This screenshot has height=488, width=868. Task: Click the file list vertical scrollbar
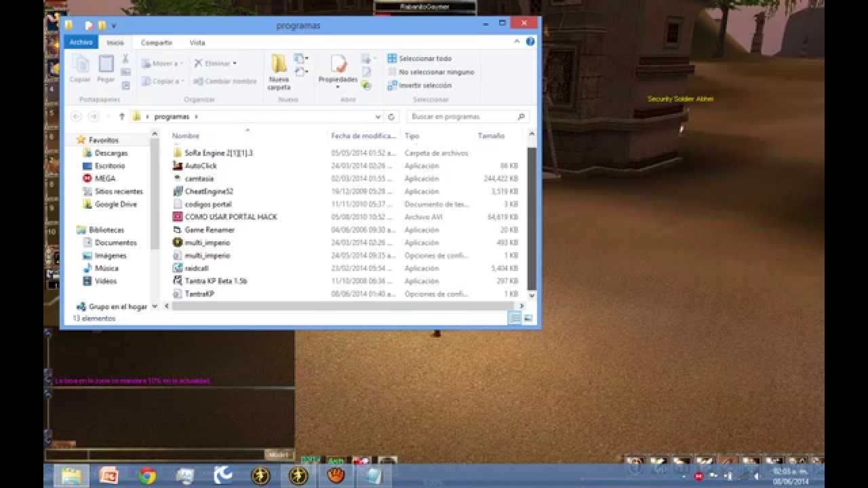coord(532,217)
